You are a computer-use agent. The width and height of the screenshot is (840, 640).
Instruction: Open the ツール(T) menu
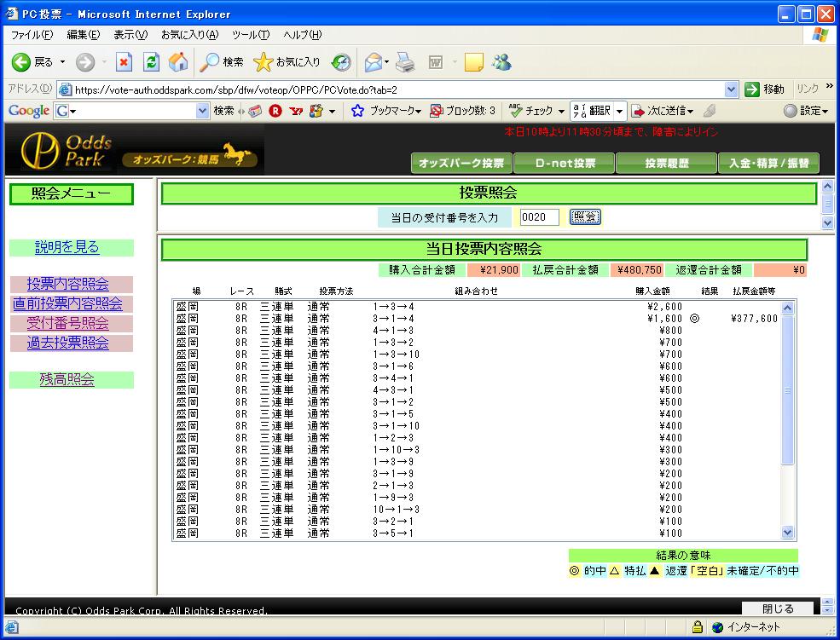coord(250,35)
